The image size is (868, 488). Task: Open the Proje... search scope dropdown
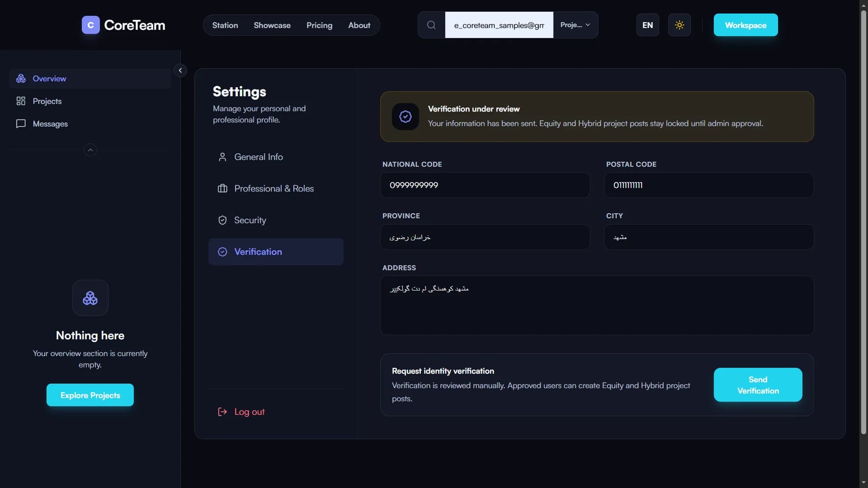[576, 25]
